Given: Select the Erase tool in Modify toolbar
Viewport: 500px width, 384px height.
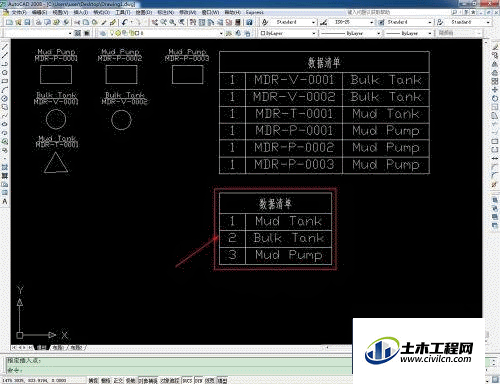Looking at the screenshot, I should click(x=495, y=47).
